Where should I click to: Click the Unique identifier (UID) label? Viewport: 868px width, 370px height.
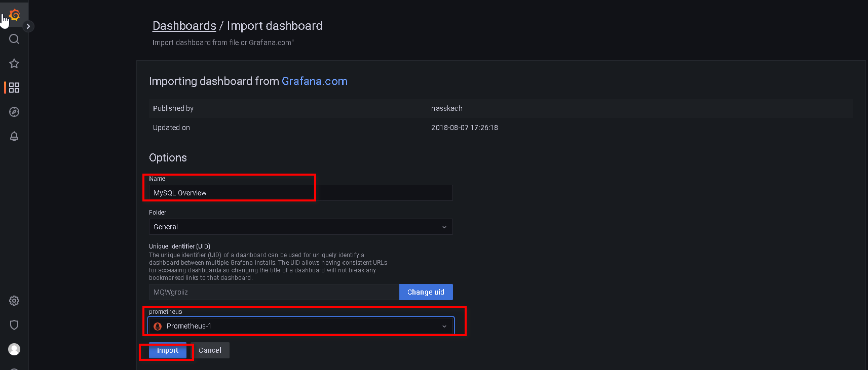coord(179,246)
